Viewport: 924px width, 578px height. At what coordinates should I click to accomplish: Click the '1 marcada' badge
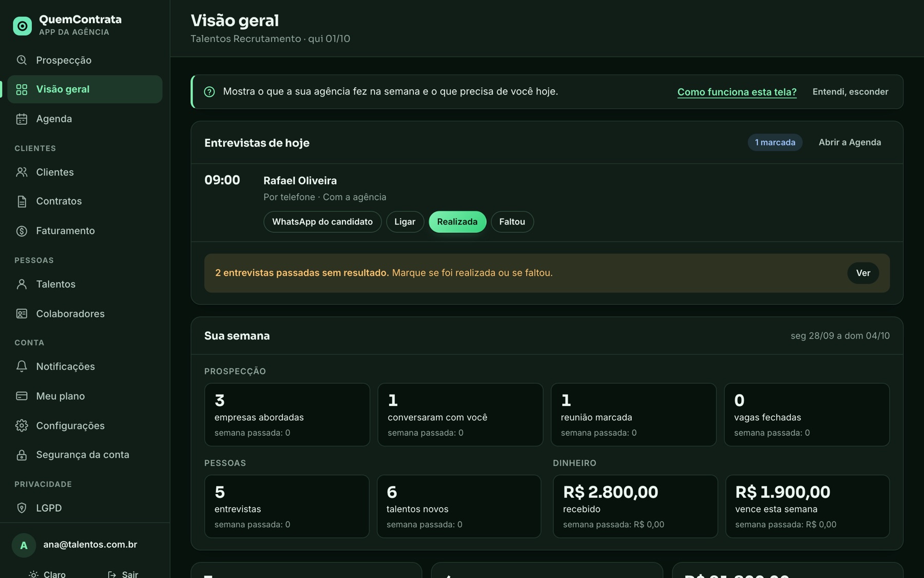[775, 142]
